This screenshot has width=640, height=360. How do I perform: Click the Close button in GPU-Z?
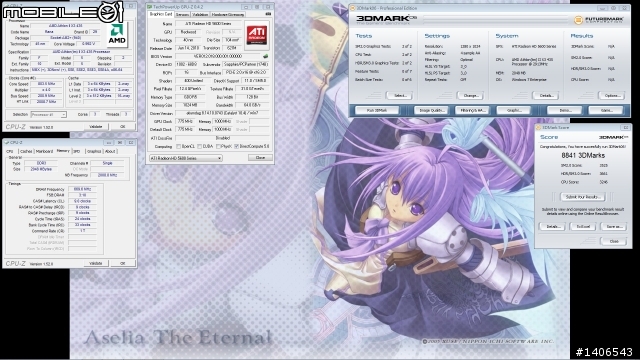[x=260, y=158]
